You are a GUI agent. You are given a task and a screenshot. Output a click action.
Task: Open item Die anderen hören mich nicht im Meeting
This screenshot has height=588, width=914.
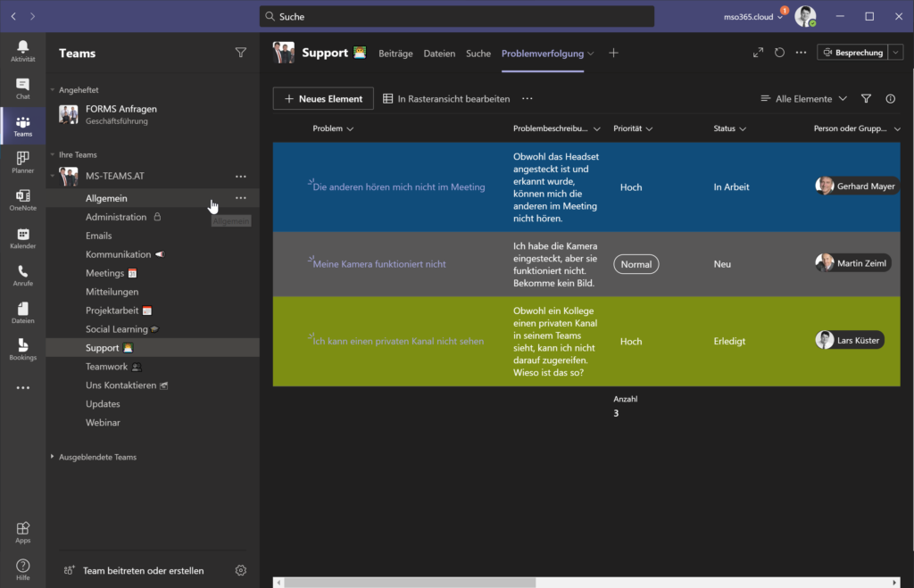399,187
